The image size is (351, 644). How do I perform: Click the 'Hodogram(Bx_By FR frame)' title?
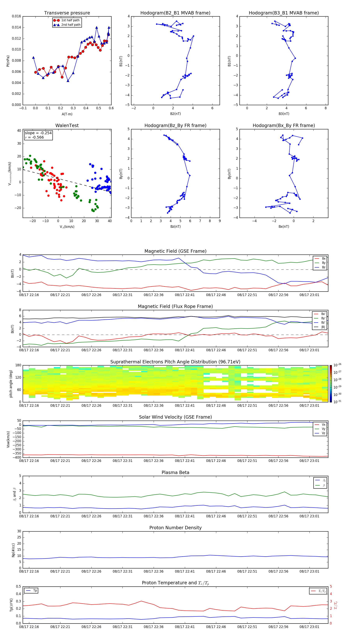(x=284, y=125)
